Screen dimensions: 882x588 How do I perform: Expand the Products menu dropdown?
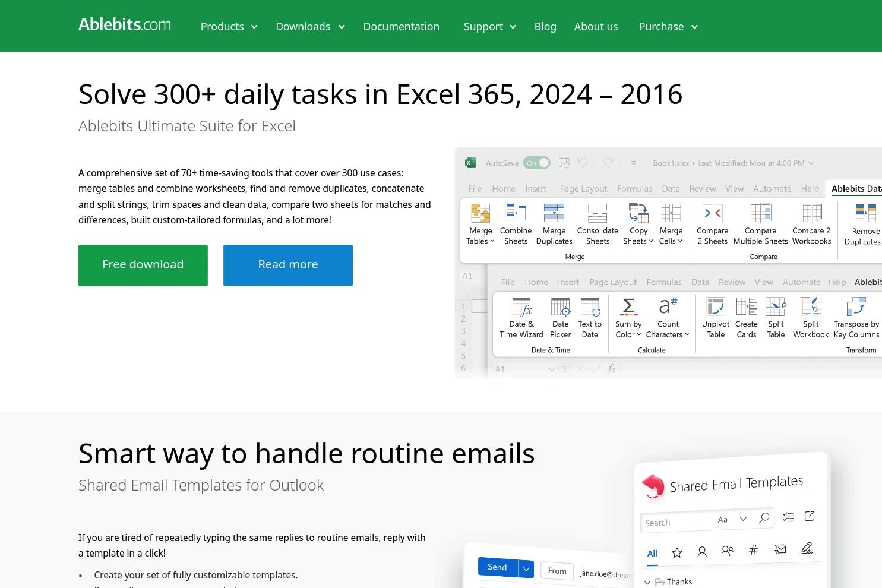click(229, 27)
